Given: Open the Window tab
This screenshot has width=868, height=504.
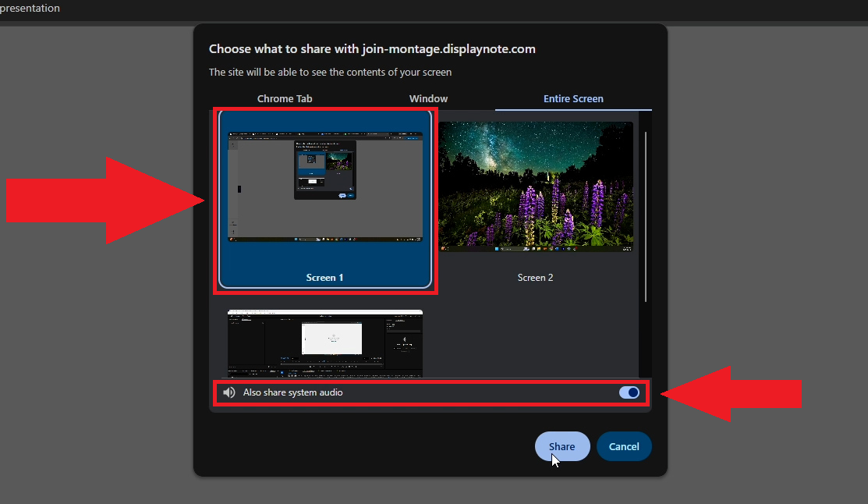Looking at the screenshot, I should click(x=428, y=99).
